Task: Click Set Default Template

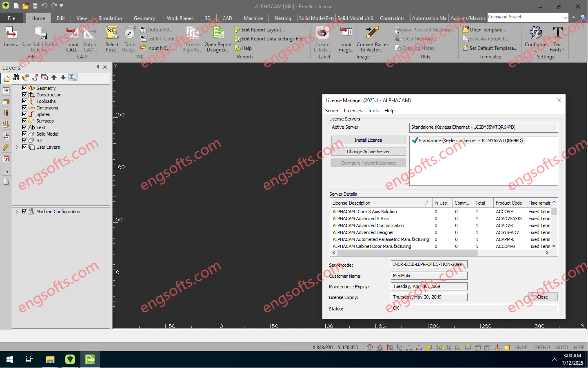Action: coord(490,48)
